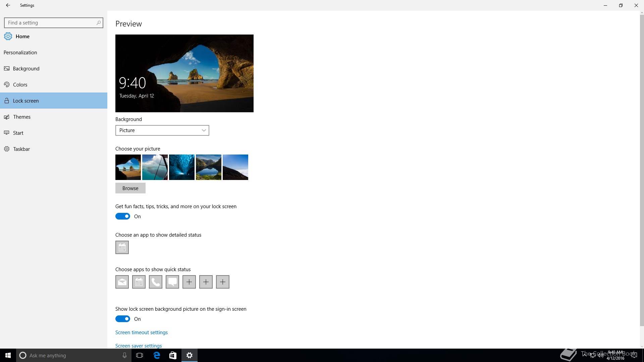Open the Themes settings page
Screen dimensions: 644x362
(54, 117)
